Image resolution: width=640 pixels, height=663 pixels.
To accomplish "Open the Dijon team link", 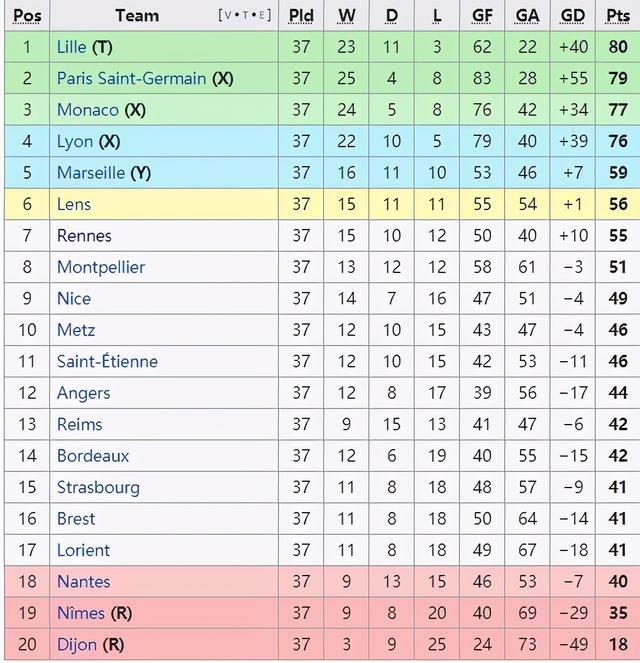I will [x=77, y=645].
